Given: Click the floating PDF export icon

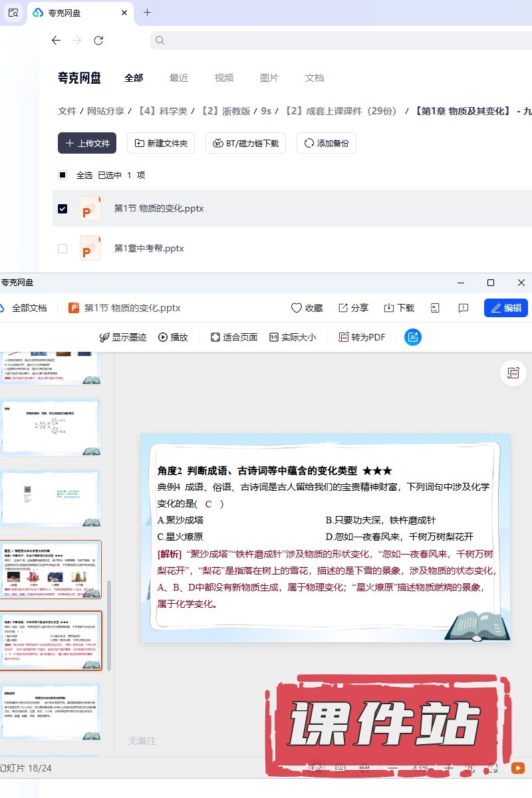Looking at the screenshot, I should [513, 374].
